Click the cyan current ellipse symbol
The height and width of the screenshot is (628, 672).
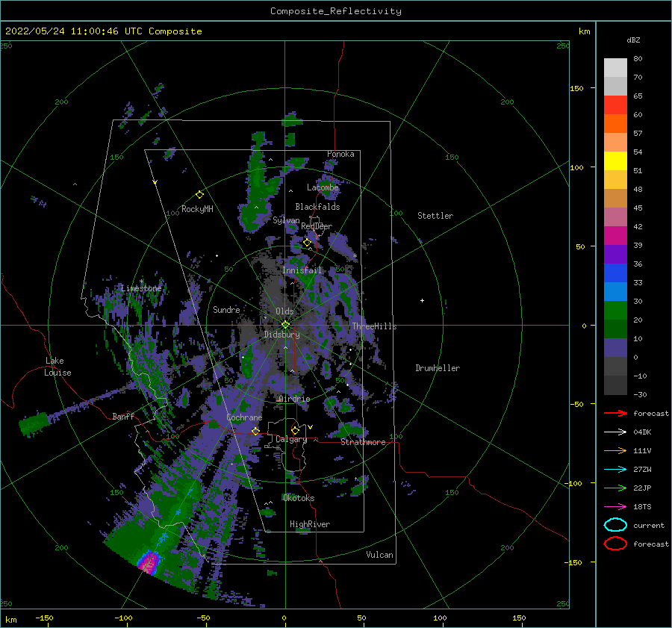coord(615,525)
